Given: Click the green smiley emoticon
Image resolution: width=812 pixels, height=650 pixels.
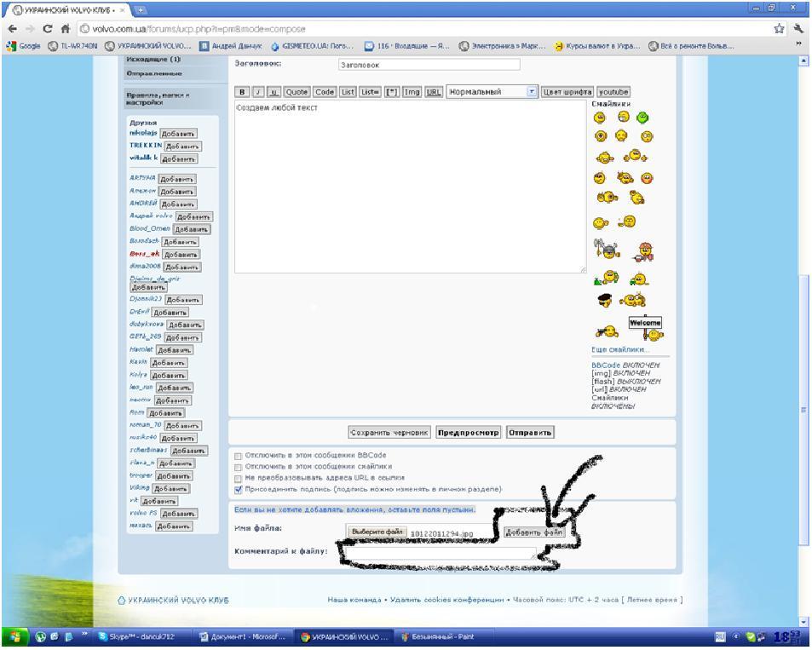Looking at the screenshot, I should pyautogui.click(x=643, y=117).
